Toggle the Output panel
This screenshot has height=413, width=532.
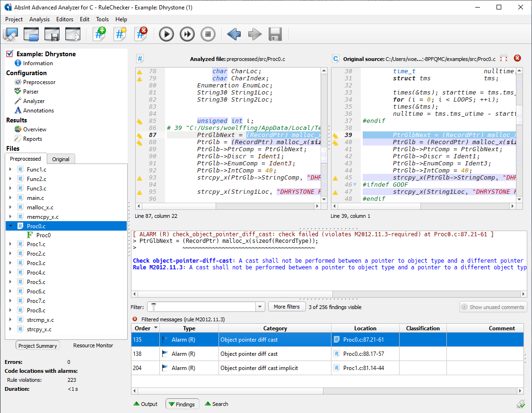tap(145, 404)
